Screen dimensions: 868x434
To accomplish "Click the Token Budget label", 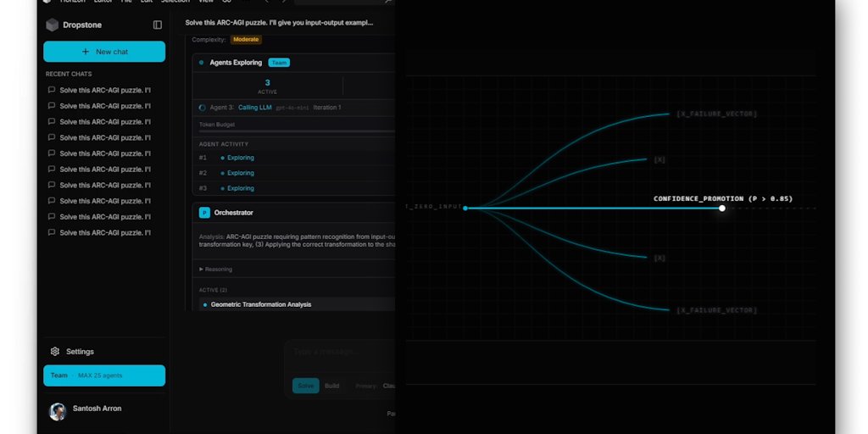I will click(216, 125).
